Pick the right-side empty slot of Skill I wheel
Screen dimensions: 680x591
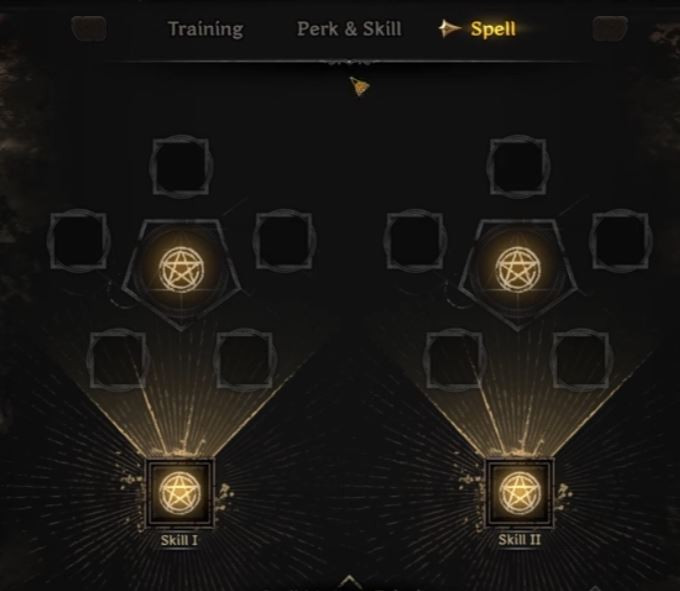[284, 241]
